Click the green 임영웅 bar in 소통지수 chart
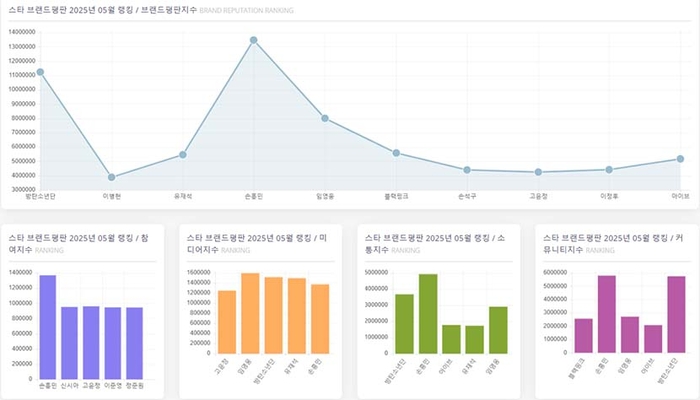This screenshot has height=400, width=700. pyautogui.click(x=498, y=330)
